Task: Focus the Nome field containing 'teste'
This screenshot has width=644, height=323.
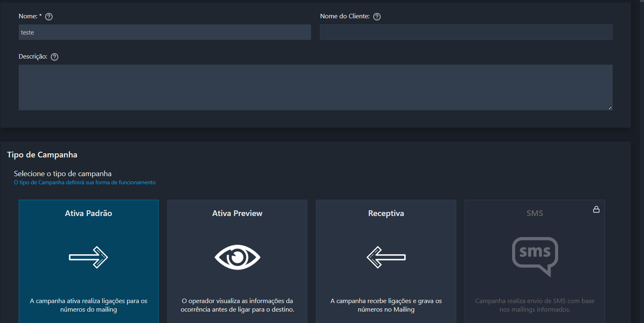Action: click(x=164, y=33)
